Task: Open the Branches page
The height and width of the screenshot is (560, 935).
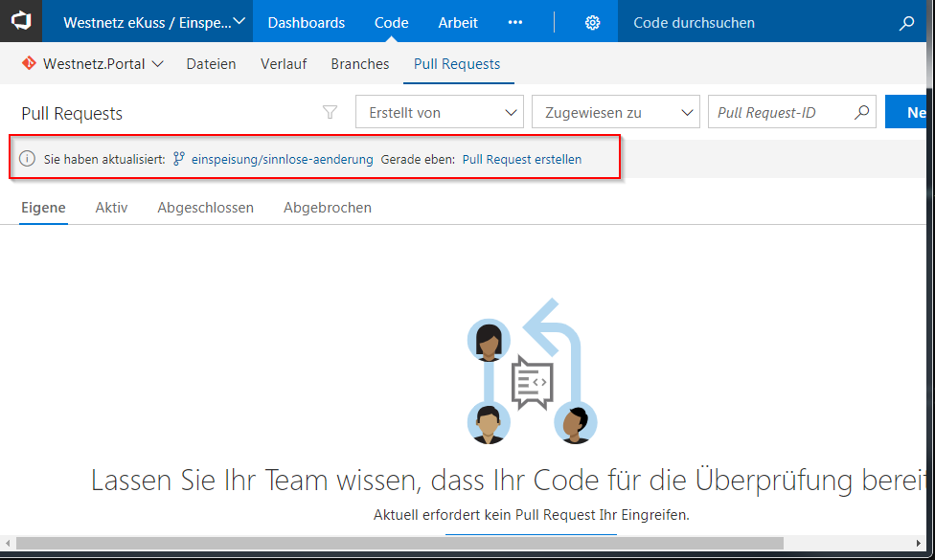Action: pos(359,64)
